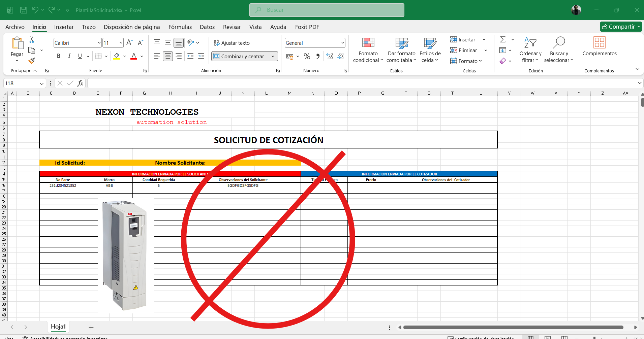Expand the formula bar
This screenshot has width=644, height=339.
pyautogui.click(x=639, y=83)
